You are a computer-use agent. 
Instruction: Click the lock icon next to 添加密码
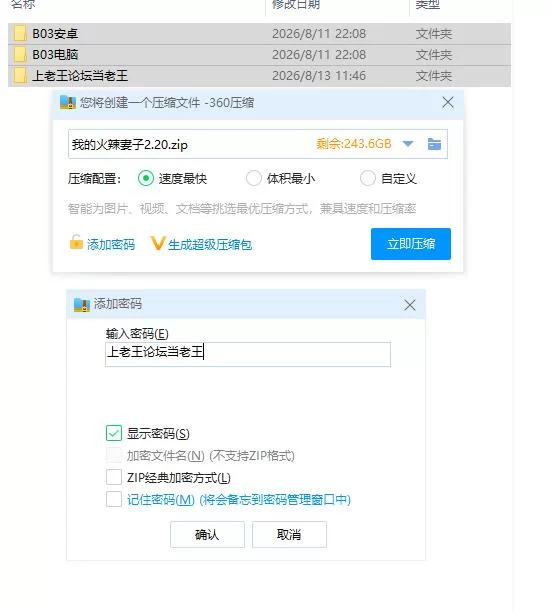(76, 242)
